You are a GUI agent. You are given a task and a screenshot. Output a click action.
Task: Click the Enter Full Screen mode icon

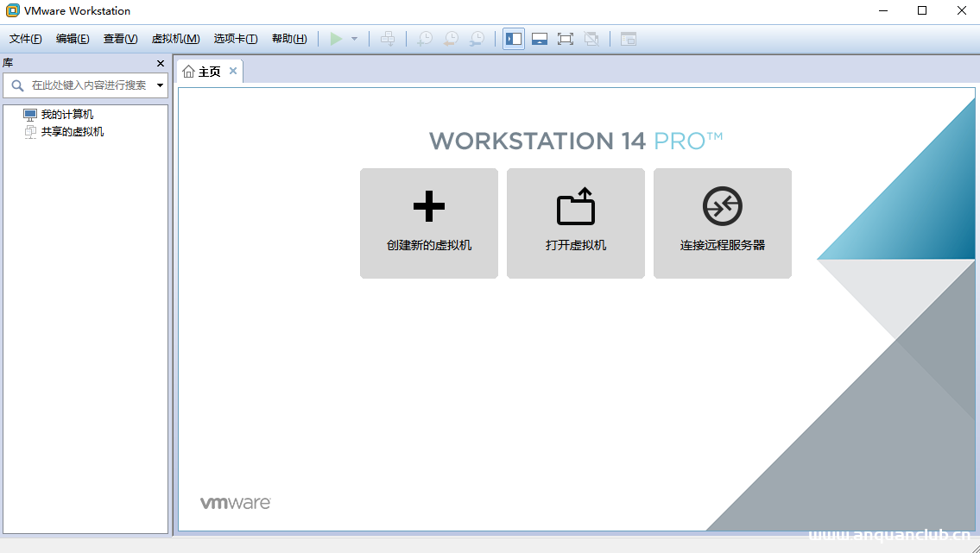(565, 38)
